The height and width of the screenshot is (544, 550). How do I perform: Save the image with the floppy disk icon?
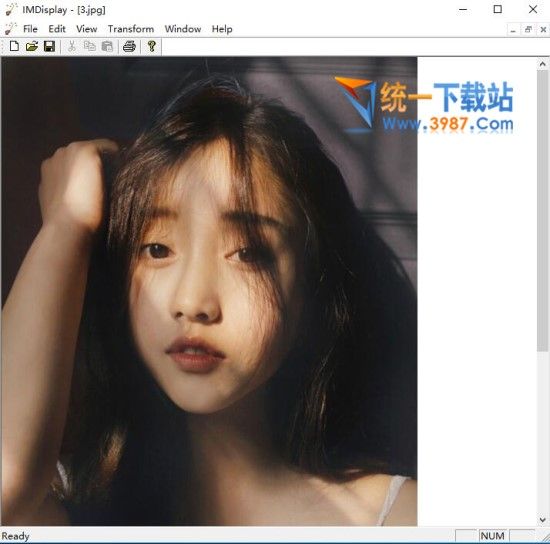pos(49,46)
